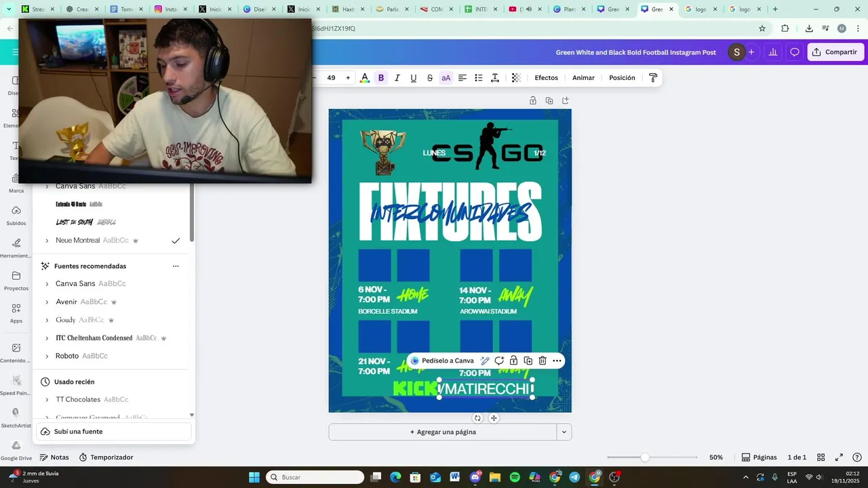Open Marca in the sidebar

pyautogui.click(x=16, y=183)
